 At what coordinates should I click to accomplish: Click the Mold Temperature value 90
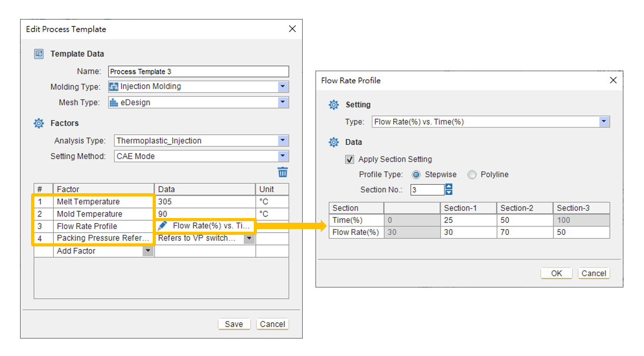click(x=205, y=214)
